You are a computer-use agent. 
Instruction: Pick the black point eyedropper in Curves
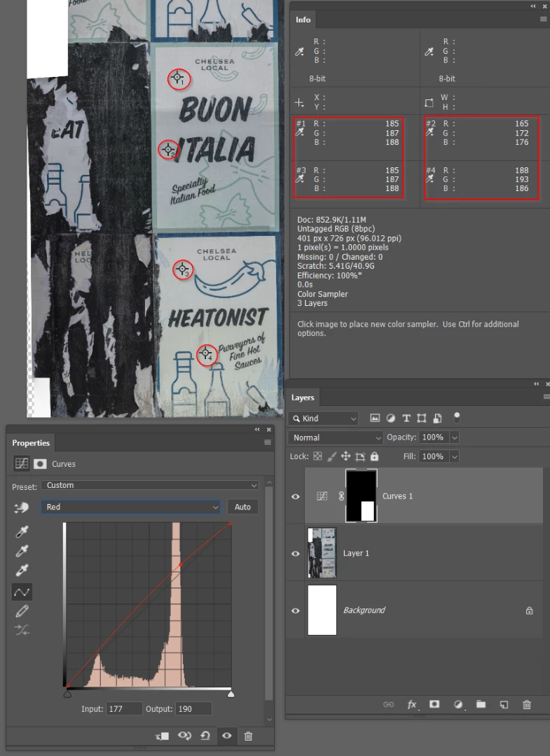(x=22, y=532)
